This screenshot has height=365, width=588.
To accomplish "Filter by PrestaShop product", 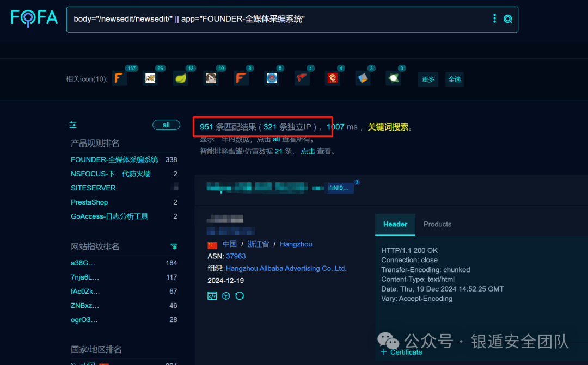I will 89,202.
